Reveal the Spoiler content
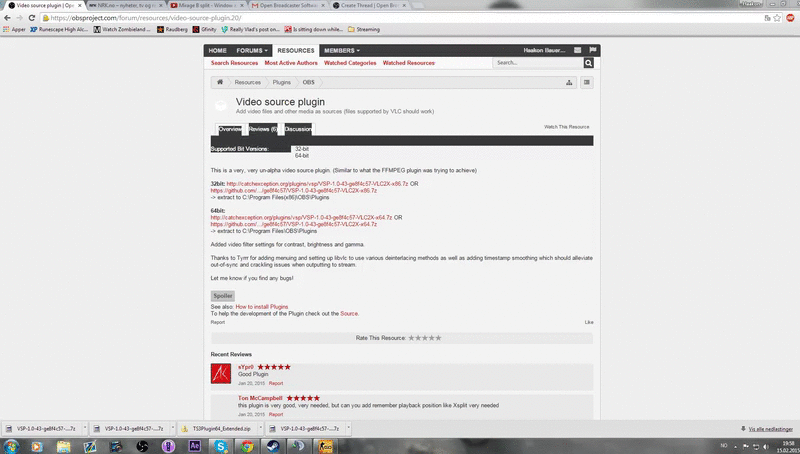Image resolution: width=800 pixels, height=454 pixels. [x=223, y=296]
